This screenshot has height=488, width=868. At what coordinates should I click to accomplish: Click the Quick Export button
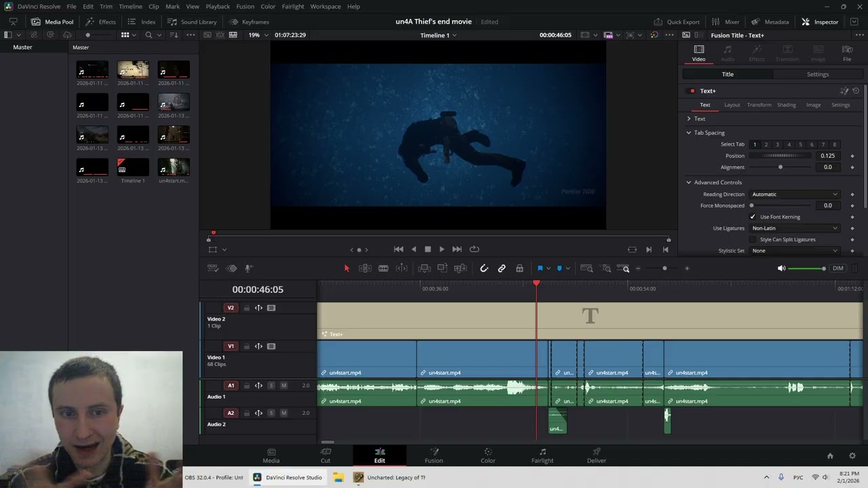tap(676, 22)
